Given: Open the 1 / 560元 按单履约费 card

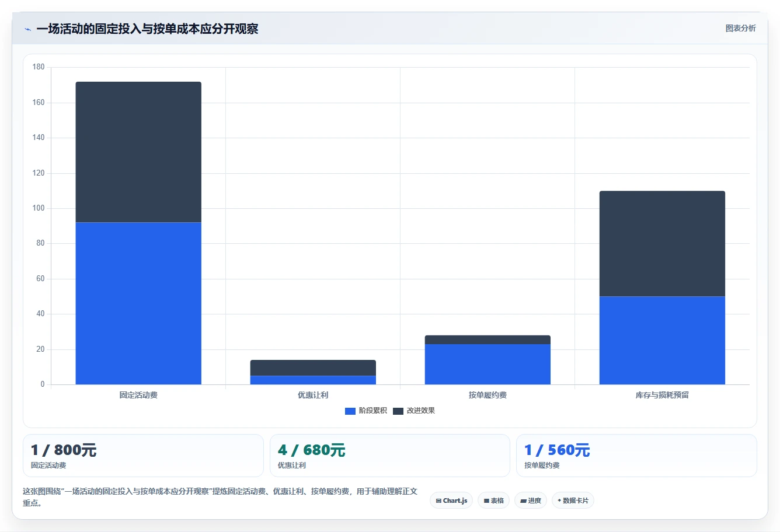Looking at the screenshot, I should 636,456.
